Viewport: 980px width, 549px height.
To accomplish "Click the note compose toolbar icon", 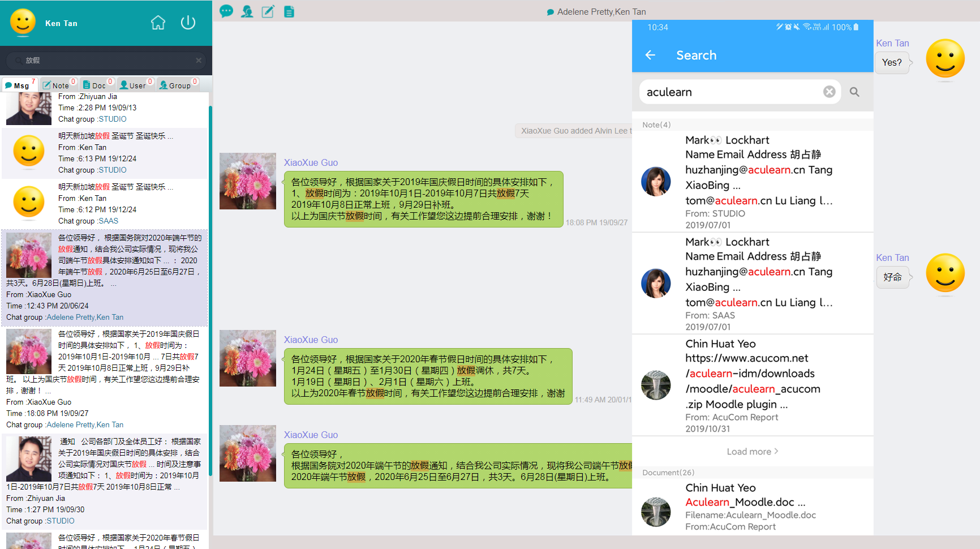I will coord(268,11).
